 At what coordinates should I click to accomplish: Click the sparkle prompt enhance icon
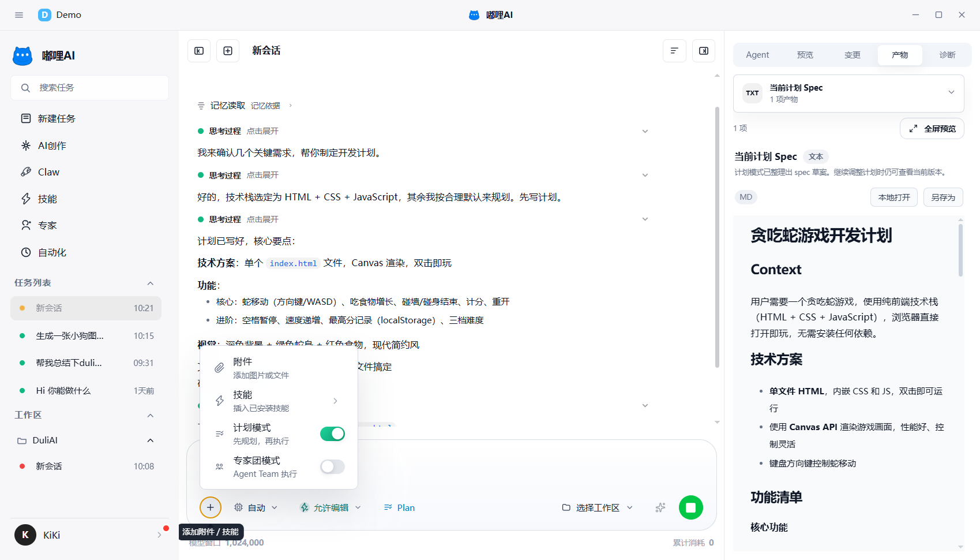point(660,507)
